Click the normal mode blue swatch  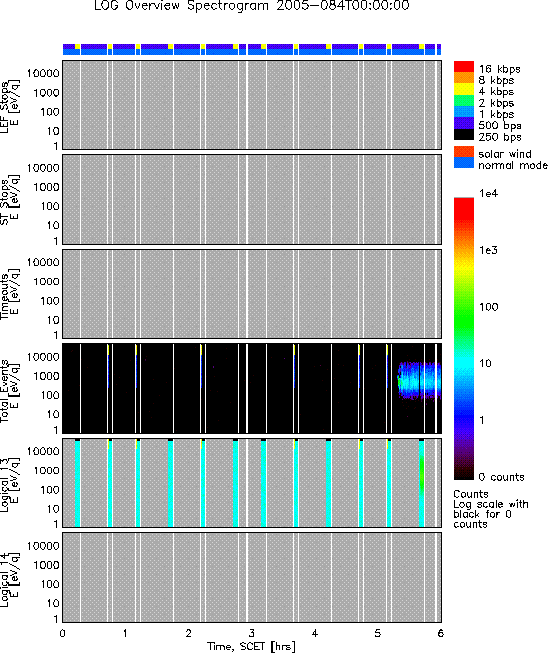(464, 163)
